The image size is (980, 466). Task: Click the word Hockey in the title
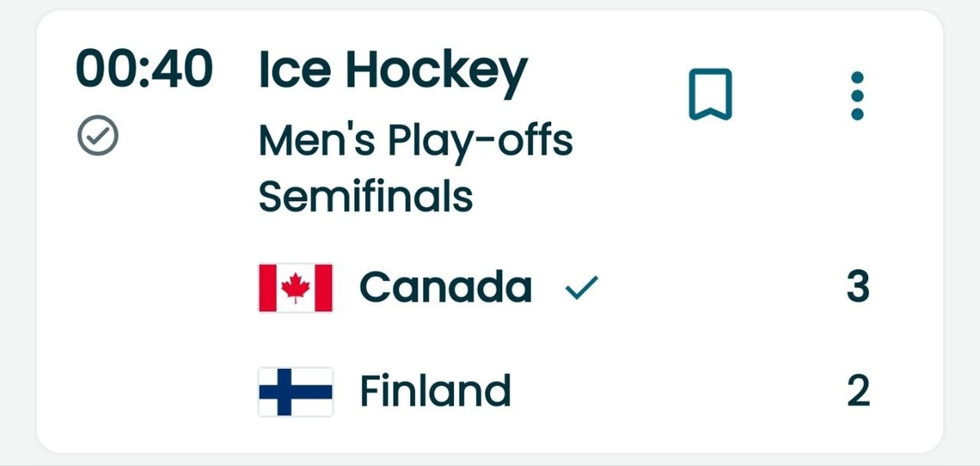436,73
